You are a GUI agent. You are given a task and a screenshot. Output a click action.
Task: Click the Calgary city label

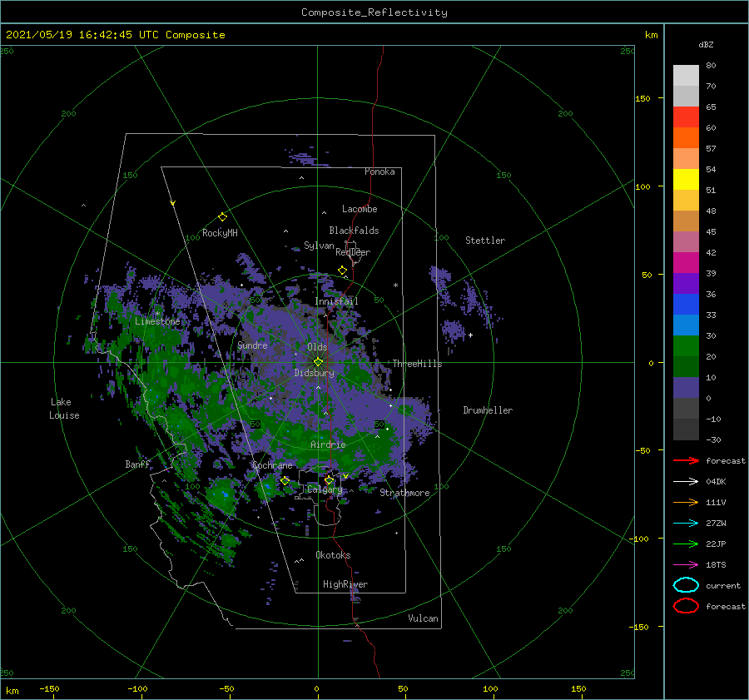click(x=325, y=489)
